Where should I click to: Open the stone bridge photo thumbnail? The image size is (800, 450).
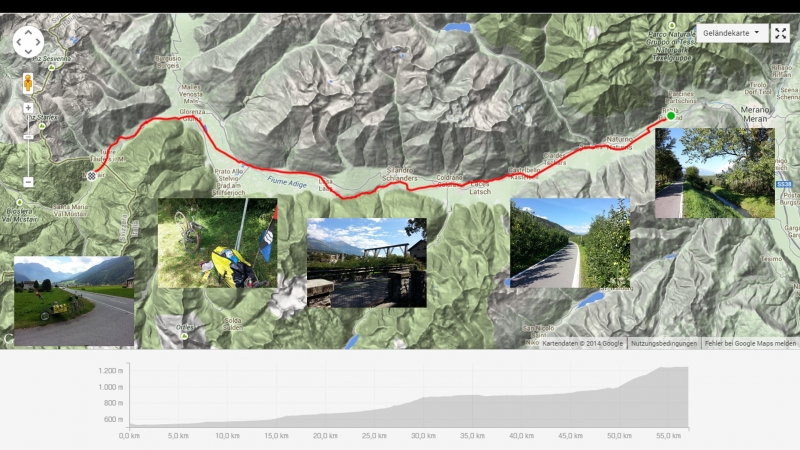click(367, 263)
